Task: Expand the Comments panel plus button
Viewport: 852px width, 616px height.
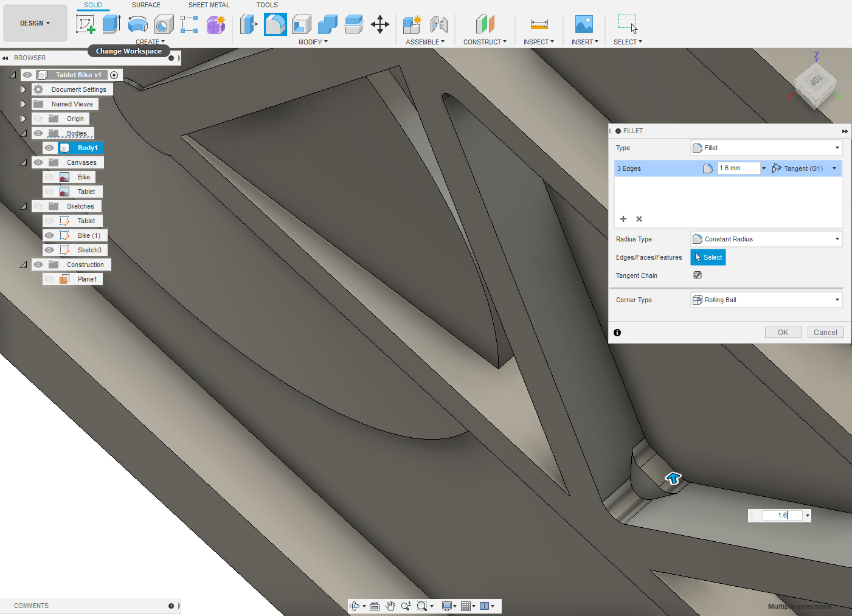Action: click(171, 606)
